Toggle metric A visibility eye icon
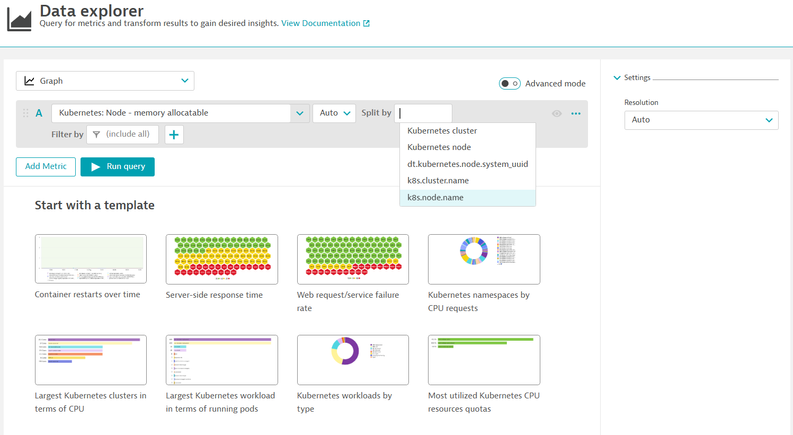This screenshot has height=435, width=793. [x=557, y=114]
